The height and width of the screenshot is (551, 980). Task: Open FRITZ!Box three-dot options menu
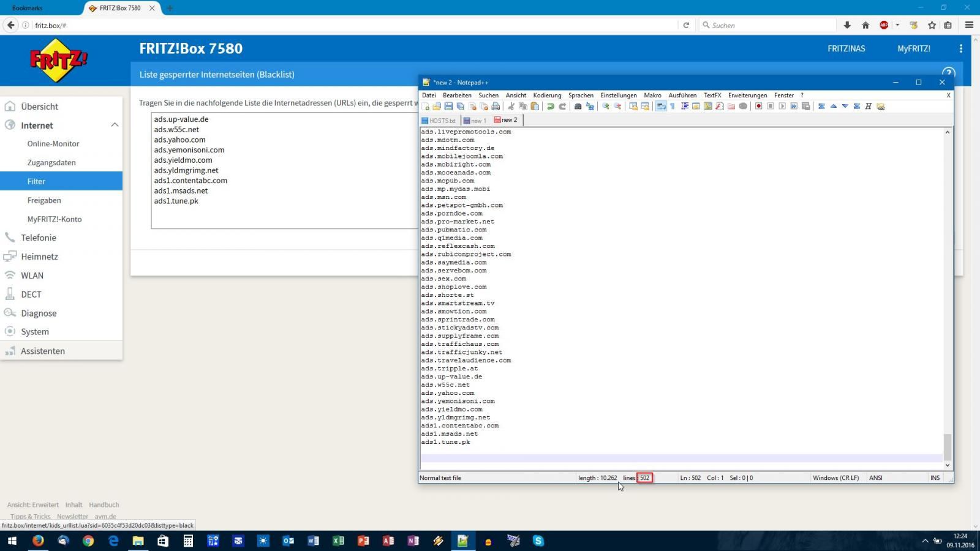[960, 48]
